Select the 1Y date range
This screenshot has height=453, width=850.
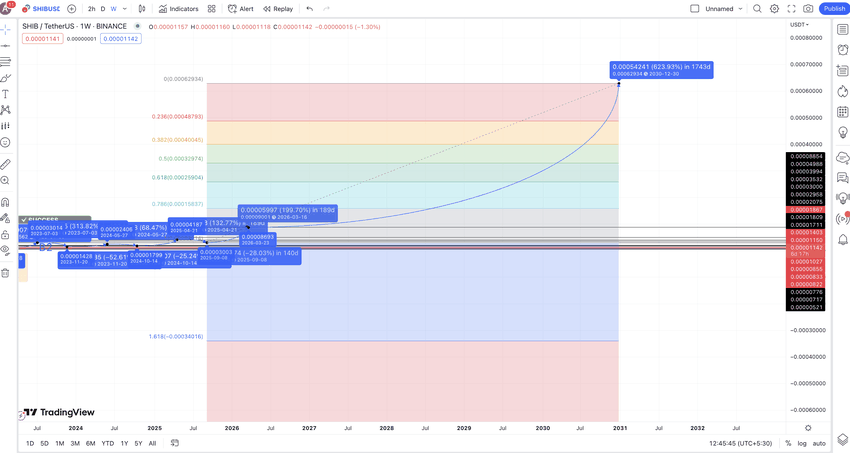124,443
